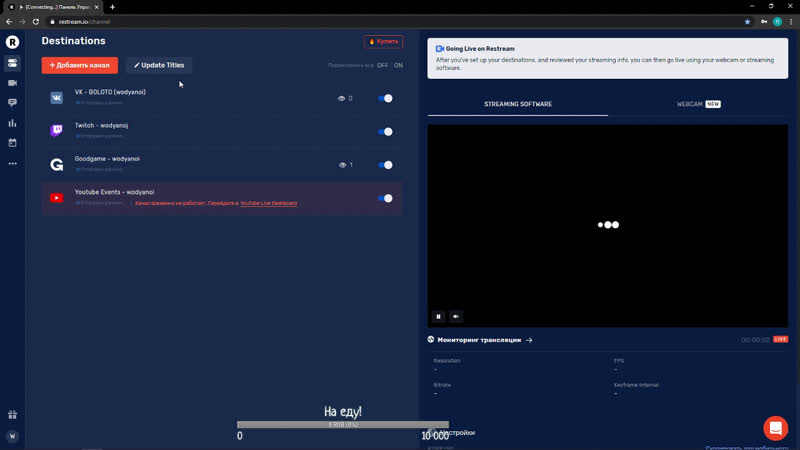Open the calendar scheduler sidebar icon
This screenshot has height=450, width=800.
[12, 143]
